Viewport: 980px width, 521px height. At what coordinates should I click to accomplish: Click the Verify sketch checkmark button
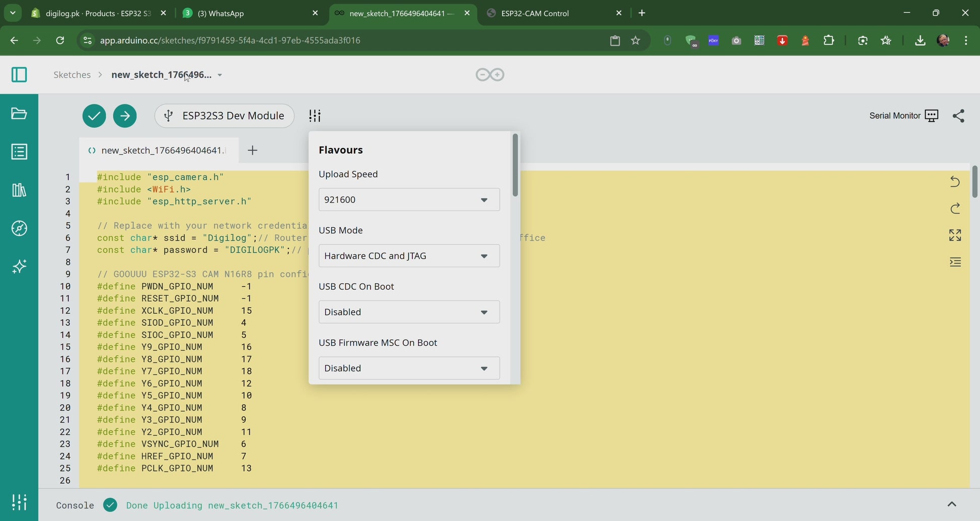point(94,116)
